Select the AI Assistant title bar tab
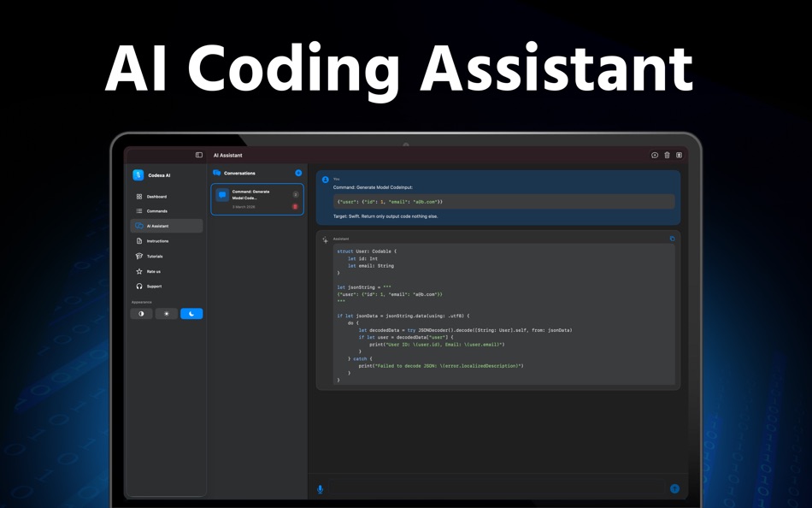The width and height of the screenshot is (812, 508). tap(228, 155)
